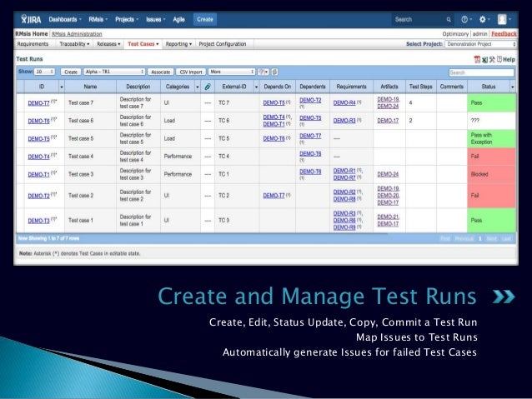This screenshot has height=399, width=532.
Task: Click the JIRA logo
Action: point(31,19)
